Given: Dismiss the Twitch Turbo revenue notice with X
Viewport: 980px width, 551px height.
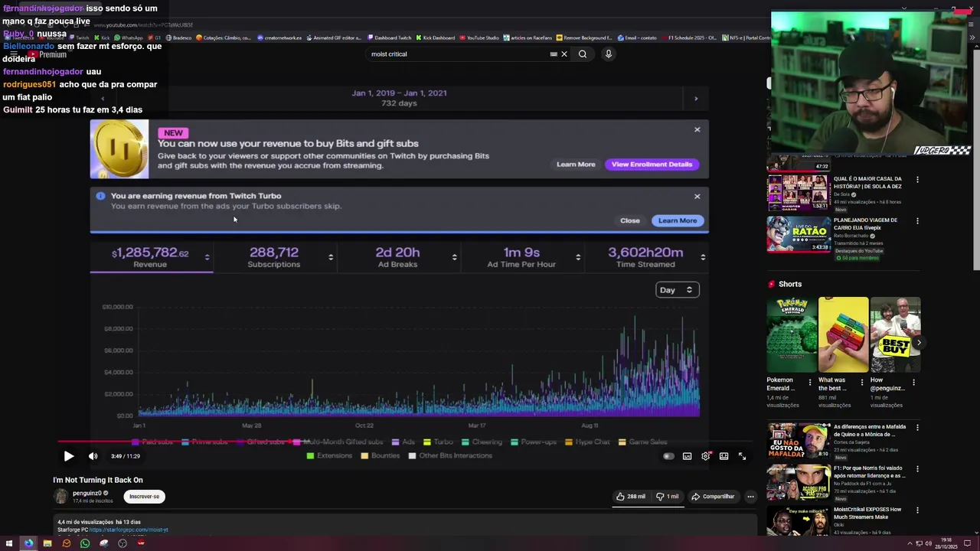Looking at the screenshot, I should [697, 197].
